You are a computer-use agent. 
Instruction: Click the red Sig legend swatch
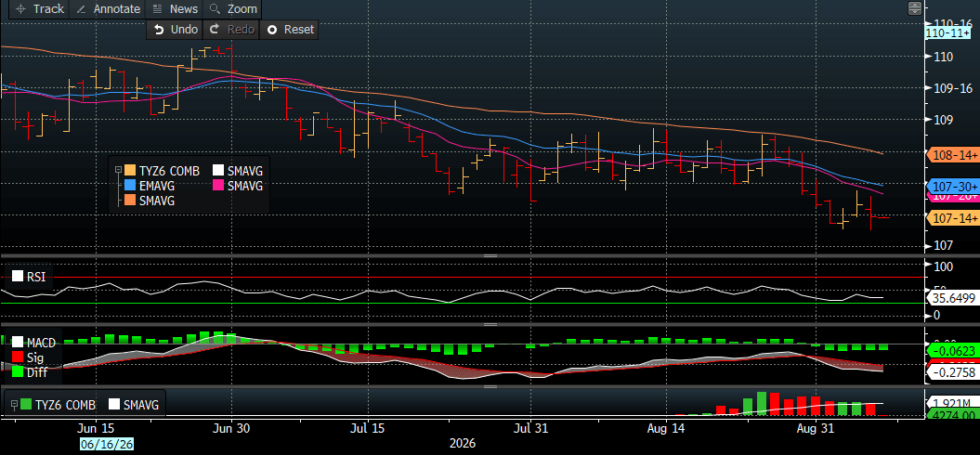pyautogui.click(x=18, y=357)
